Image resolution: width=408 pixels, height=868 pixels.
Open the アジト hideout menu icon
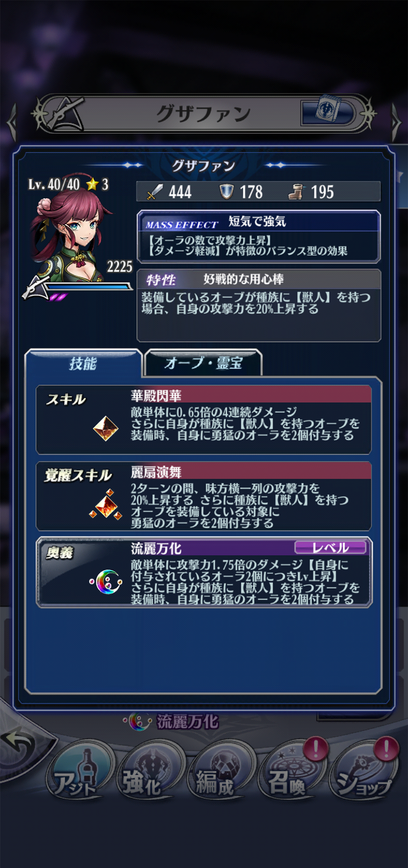[80, 773]
